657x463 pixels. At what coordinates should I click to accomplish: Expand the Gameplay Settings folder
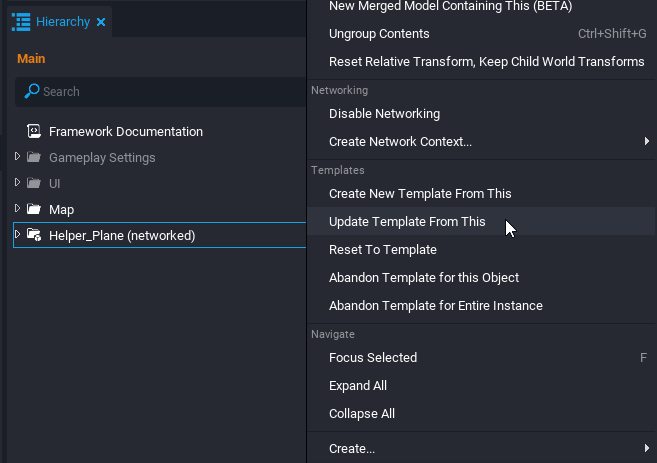[x=17, y=157]
